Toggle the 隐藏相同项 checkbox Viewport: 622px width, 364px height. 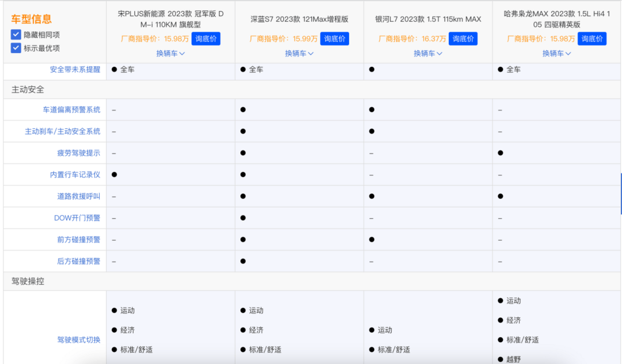click(x=16, y=35)
